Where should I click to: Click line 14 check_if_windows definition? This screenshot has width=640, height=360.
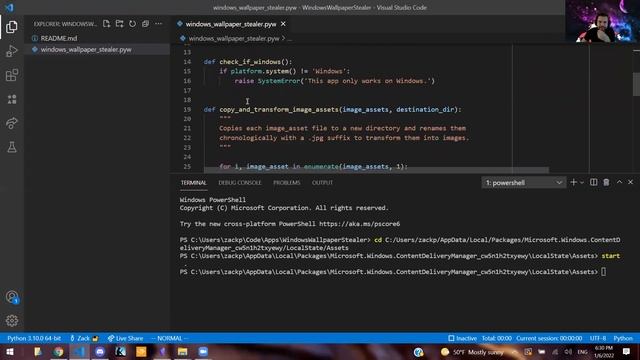(248, 62)
